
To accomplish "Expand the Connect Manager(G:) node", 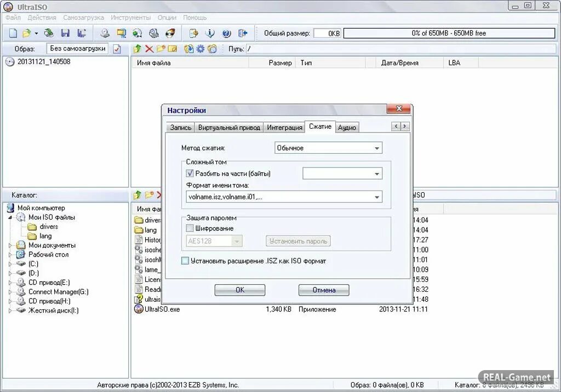I will (x=10, y=292).
